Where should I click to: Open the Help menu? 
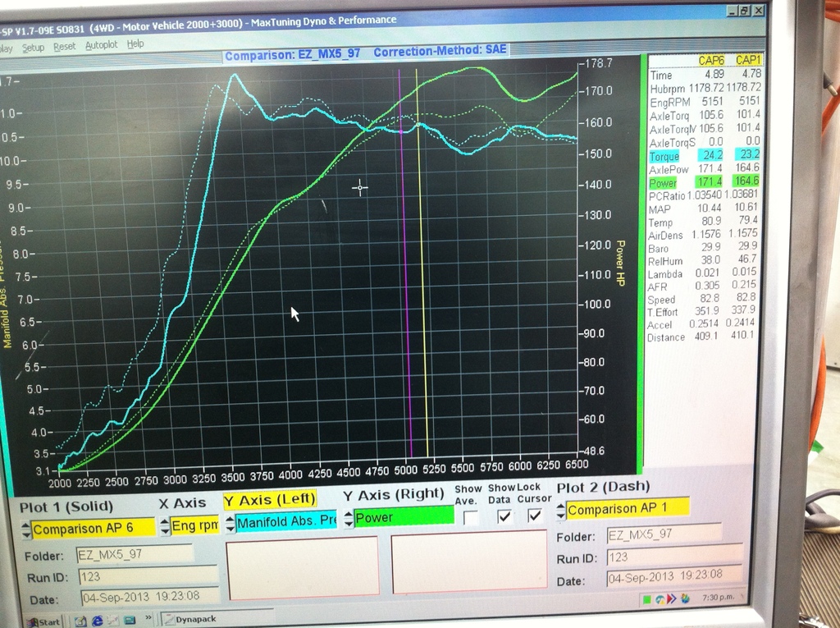tap(135, 44)
